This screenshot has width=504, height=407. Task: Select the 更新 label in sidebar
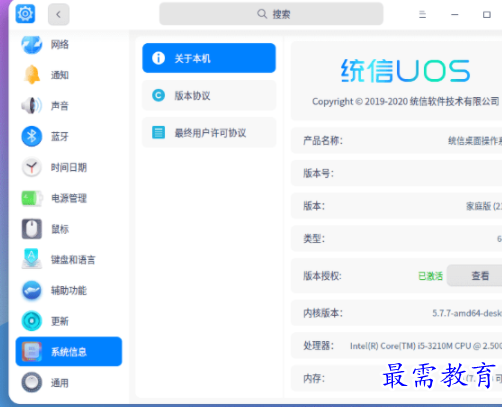60,321
